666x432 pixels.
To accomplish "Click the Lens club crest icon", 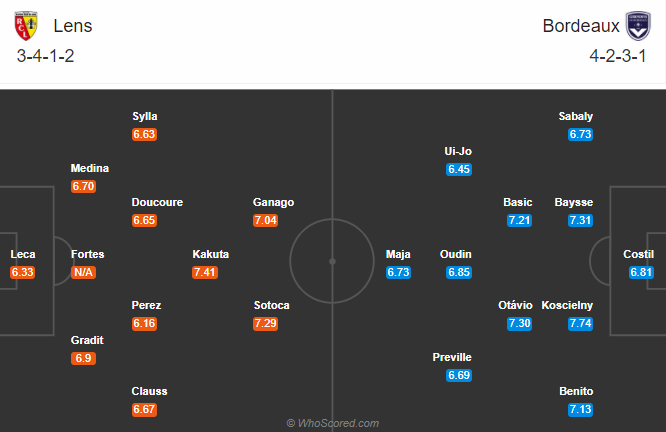I will point(31,25).
